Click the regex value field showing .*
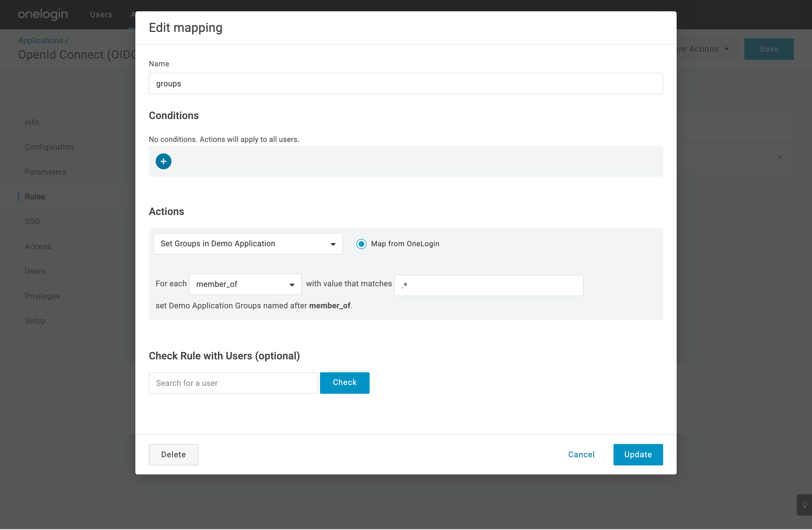Viewport: 812px width, 530px height. coord(488,285)
